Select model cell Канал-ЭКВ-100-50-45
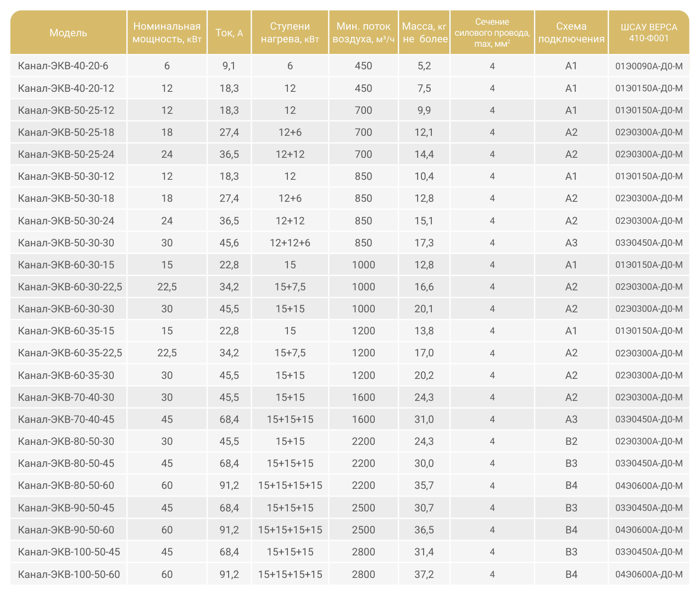This screenshot has height=595, width=700. [x=69, y=552]
